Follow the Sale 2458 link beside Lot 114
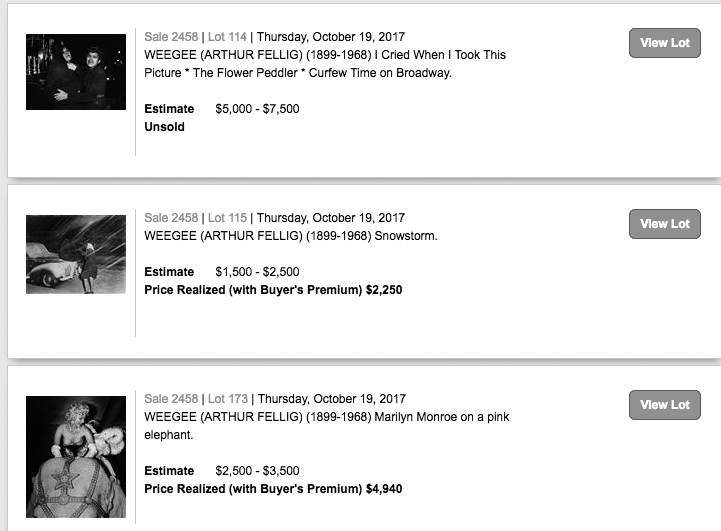The image size is (721, 531). click(x=171, y=36)
